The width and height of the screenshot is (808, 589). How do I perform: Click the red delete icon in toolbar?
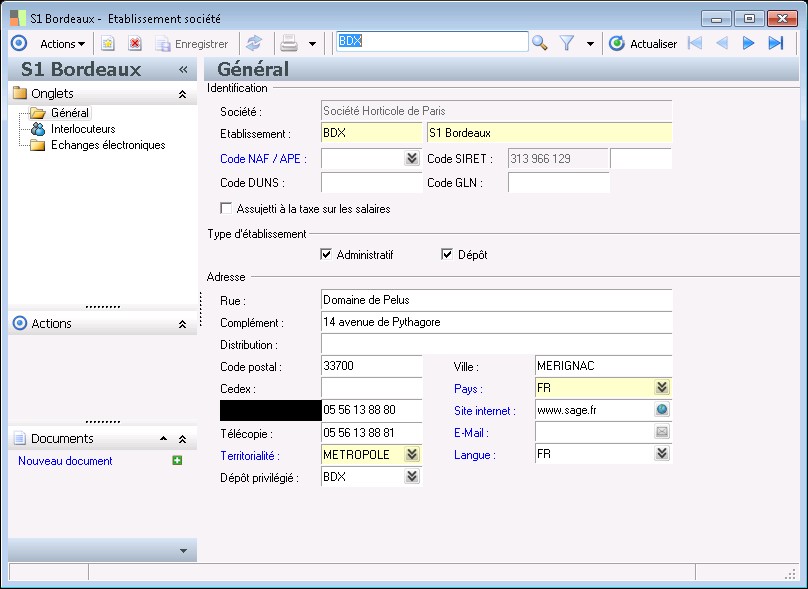tap(134, 43)
